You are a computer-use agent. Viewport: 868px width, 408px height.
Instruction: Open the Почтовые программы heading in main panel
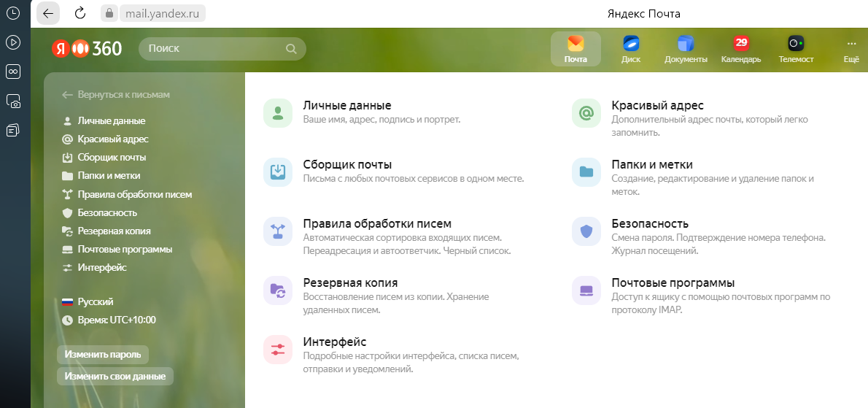point(673,283)
